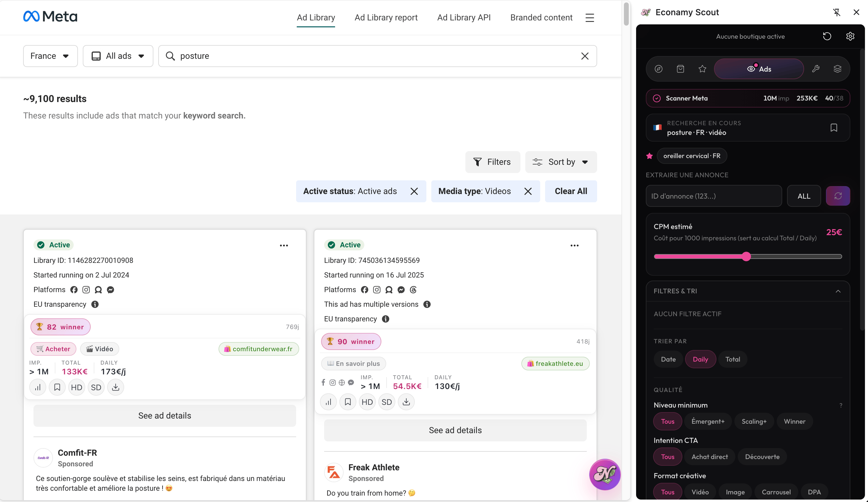Open the All ads category dropdown
This screenshot has width=868, height=502.
(118, 56)
